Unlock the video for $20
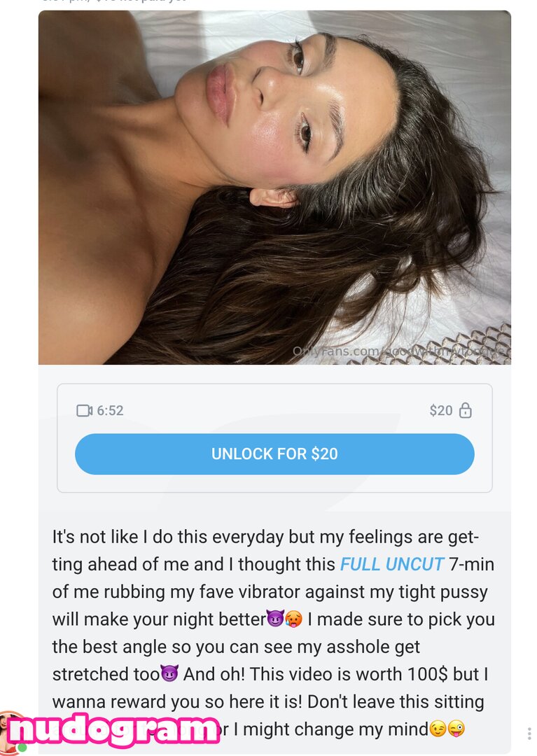Image resolution: width=537 pixels, height=756 pixels. coord(274,454)
